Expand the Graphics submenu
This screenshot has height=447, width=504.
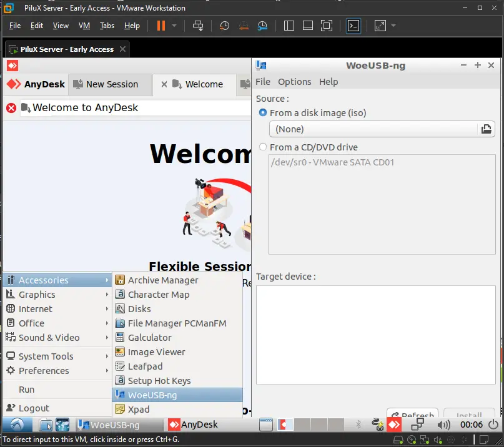pyautogui.click(x=57, y=294)
